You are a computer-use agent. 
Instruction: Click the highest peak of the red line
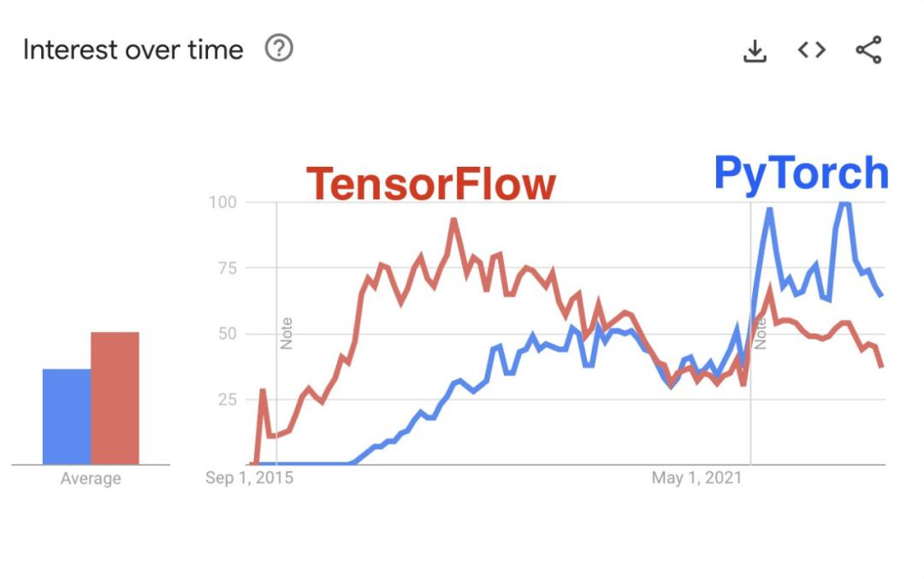453,220
